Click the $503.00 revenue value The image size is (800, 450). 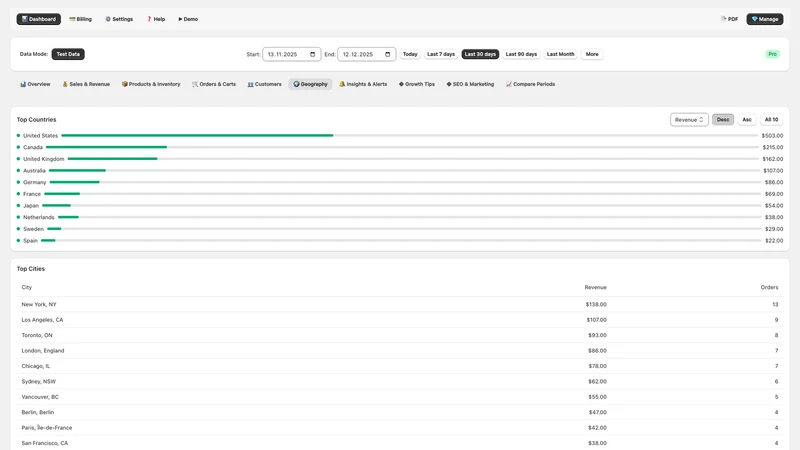tap(772, 136)
